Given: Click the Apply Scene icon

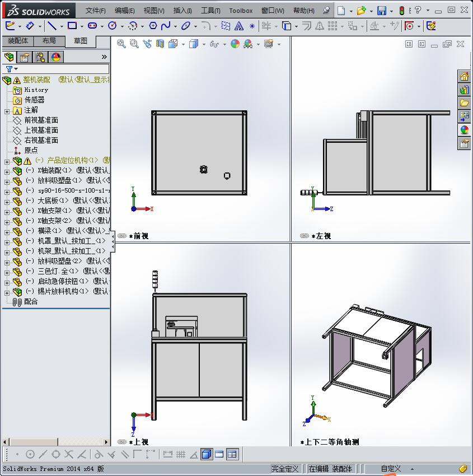Looking at the screenshot, I should tap(248, 44).
